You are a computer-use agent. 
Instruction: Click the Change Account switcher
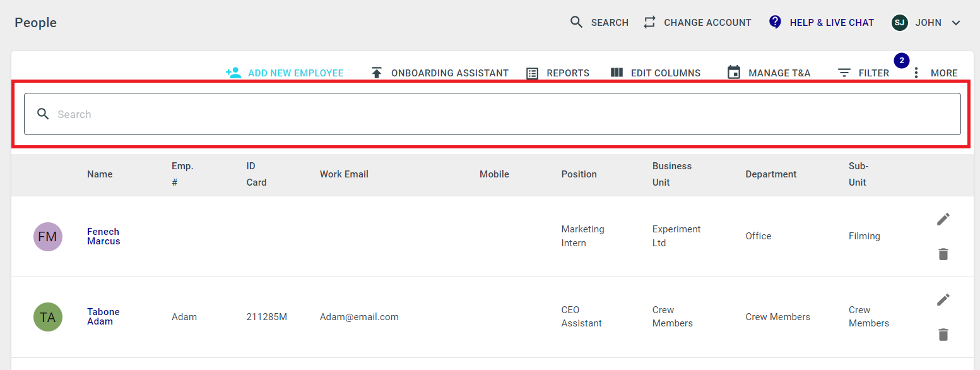click(x=697, y=23)
